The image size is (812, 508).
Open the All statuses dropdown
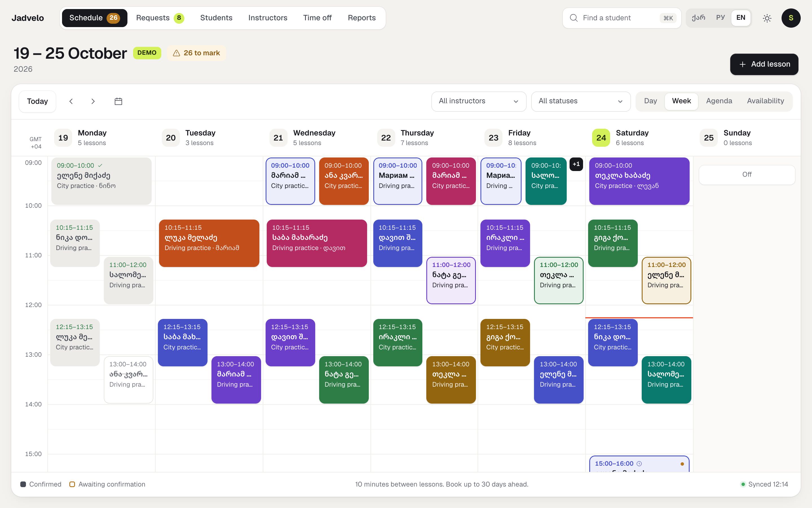tap(581, 101)
